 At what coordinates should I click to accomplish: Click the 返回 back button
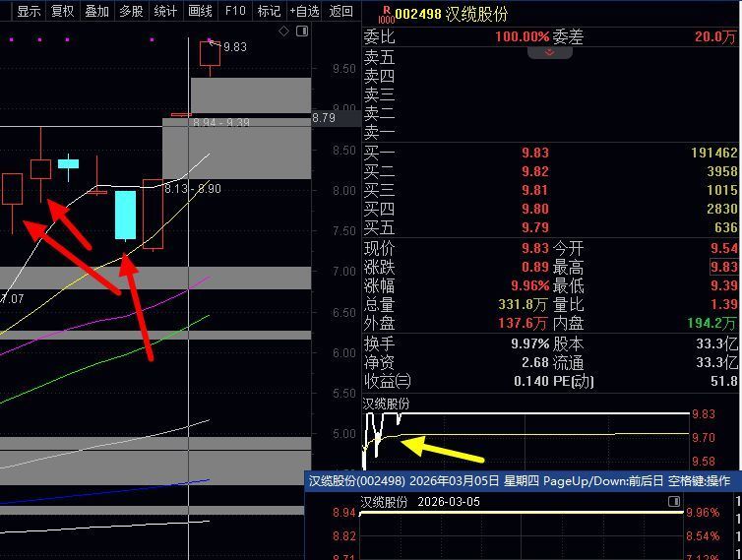pyautogui.click(x=340, y=11)
